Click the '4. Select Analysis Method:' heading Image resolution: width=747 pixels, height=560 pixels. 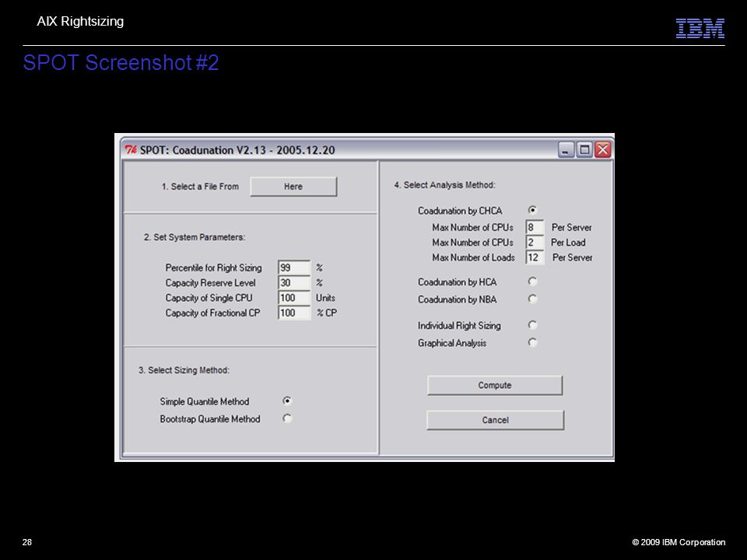444,185
